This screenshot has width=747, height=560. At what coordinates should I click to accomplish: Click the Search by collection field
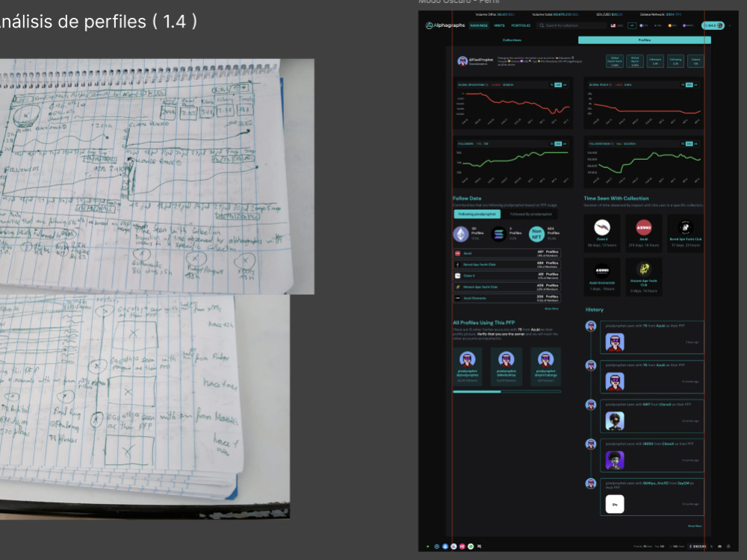[571, 25]
